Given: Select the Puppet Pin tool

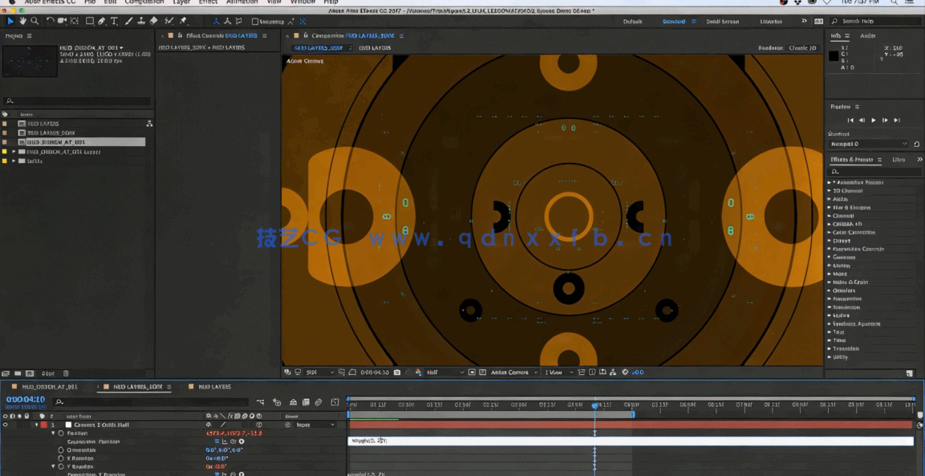Looking at the screenshot, I should 183,21.
